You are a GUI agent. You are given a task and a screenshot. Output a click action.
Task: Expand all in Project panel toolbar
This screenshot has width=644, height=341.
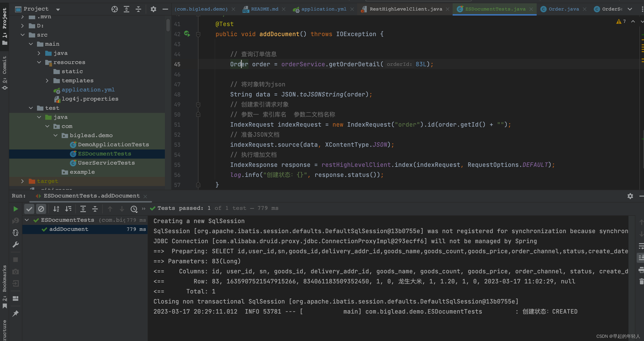click(127, 9)
